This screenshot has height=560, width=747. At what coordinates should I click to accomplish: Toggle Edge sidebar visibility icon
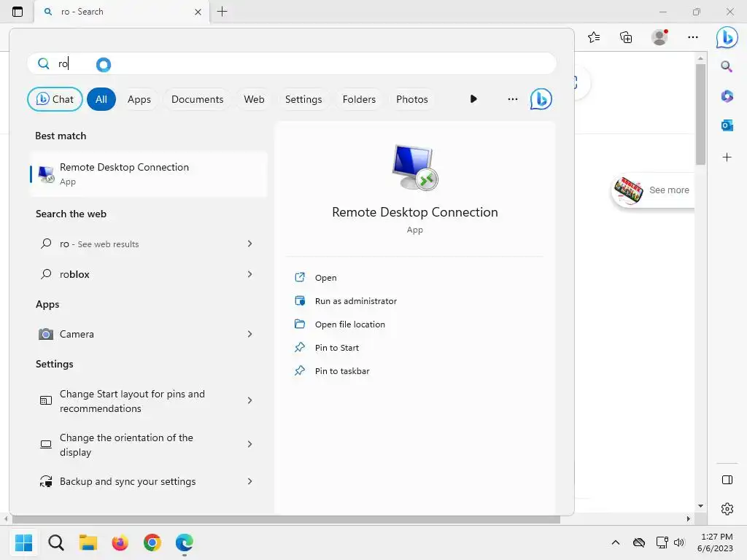point(727,480)
